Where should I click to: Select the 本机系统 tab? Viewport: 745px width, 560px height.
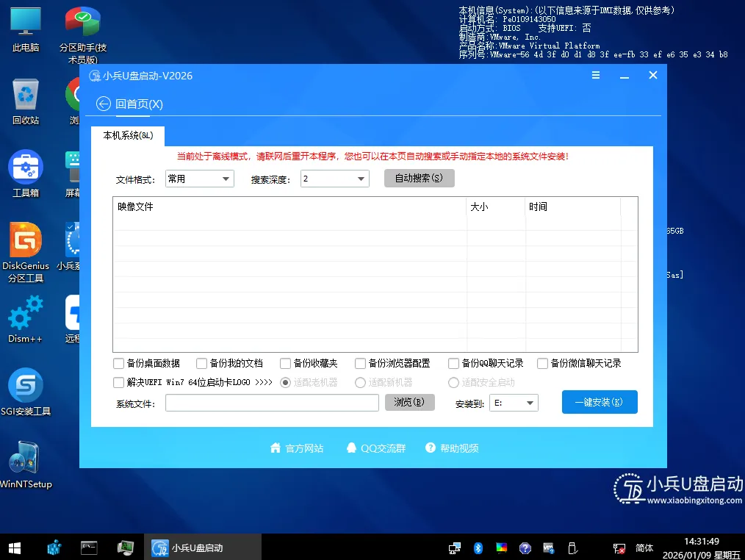pos(128,136)
